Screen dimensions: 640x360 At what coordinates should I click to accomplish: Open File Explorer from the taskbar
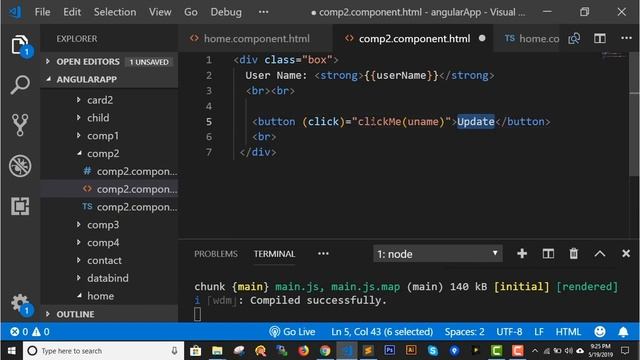[217, 350]
